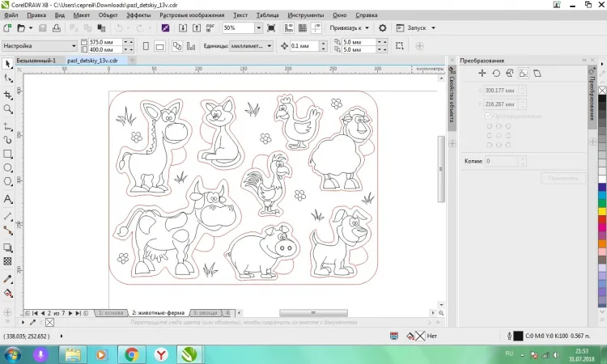Toggle the Proportional checkbox

[x=488, y=116]
